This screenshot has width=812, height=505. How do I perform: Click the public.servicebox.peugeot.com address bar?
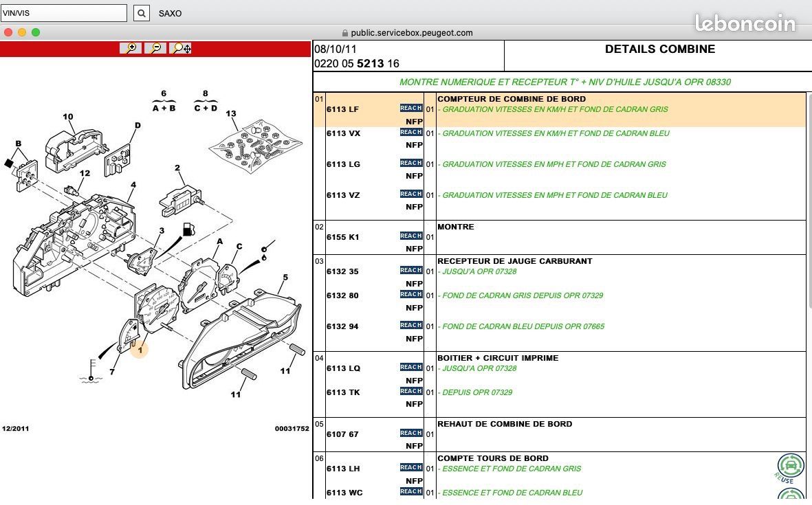click(x=411, y=33)
